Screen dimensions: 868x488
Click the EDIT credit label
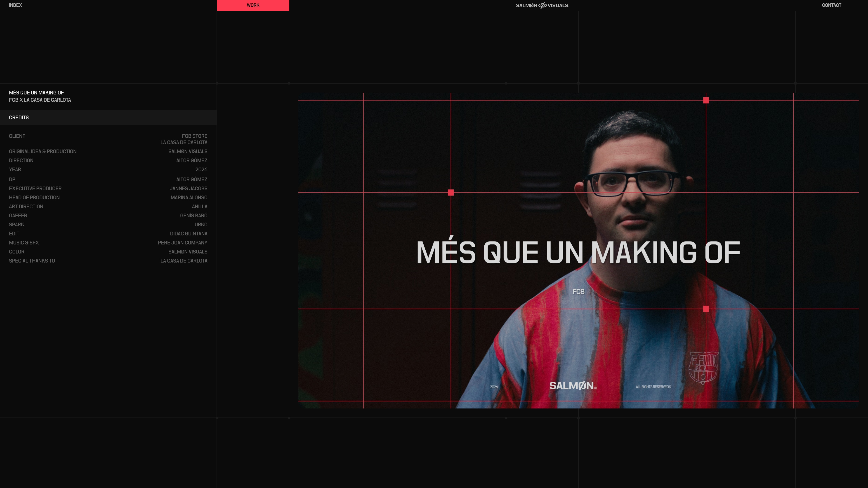[14, 234]
